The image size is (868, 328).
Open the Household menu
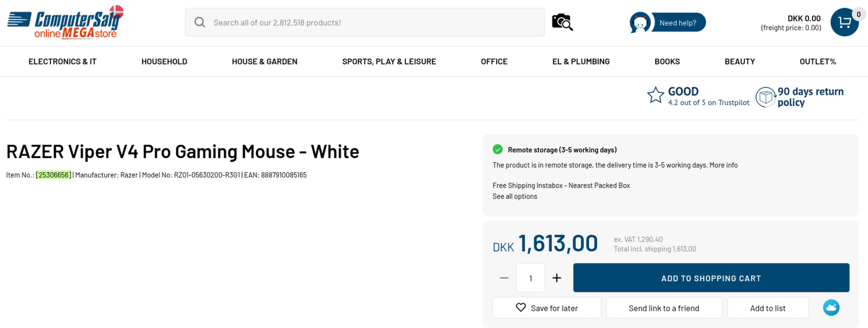tap(164, 62)
